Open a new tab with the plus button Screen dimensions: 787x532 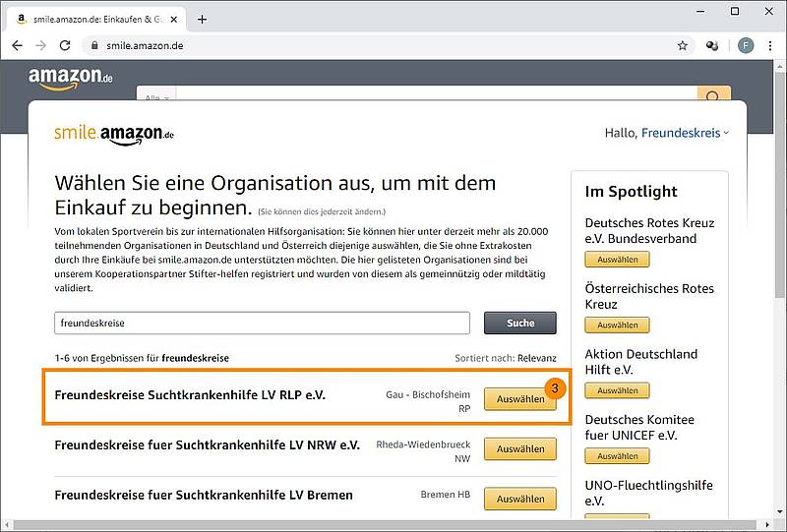pyautogui.click(x=202, y=20)
